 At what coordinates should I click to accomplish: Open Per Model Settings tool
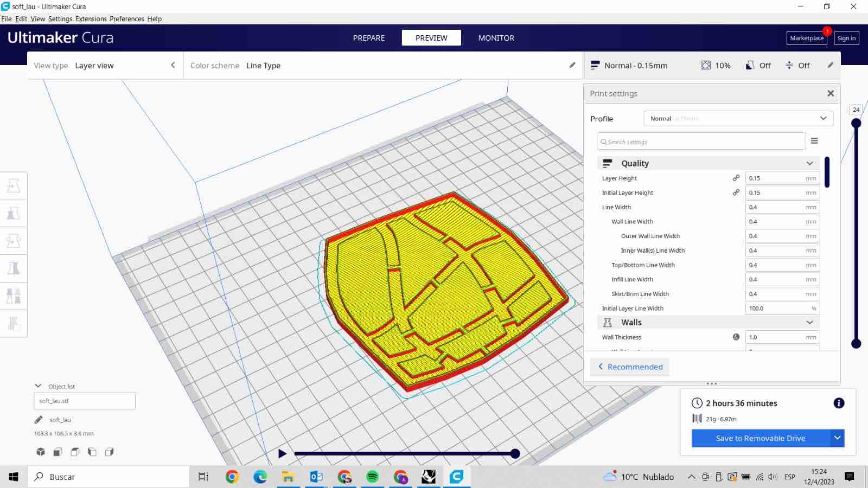coord(14,296)
